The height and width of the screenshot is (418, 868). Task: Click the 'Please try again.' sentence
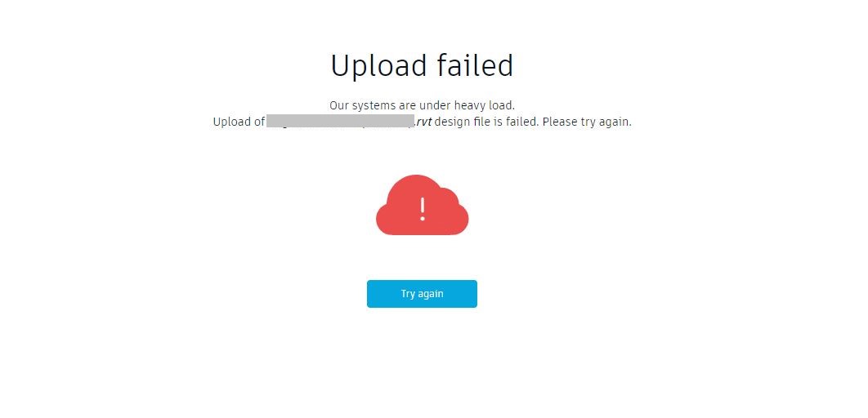pyautogui.click(x=587, y=122)
